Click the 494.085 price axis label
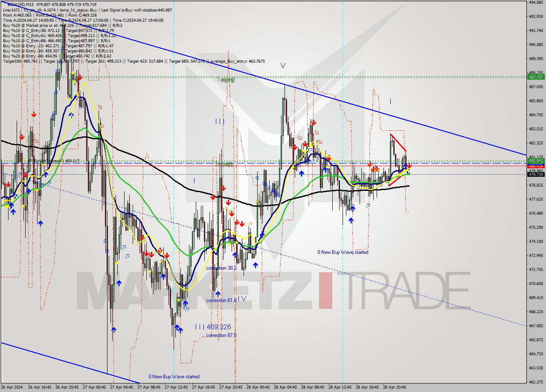 pyautogui.click(x=536, y=2)
